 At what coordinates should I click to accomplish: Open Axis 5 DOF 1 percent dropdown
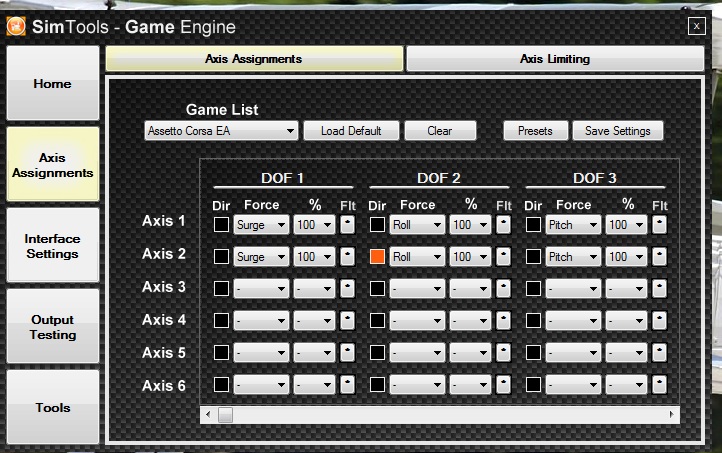coord(314,353)
